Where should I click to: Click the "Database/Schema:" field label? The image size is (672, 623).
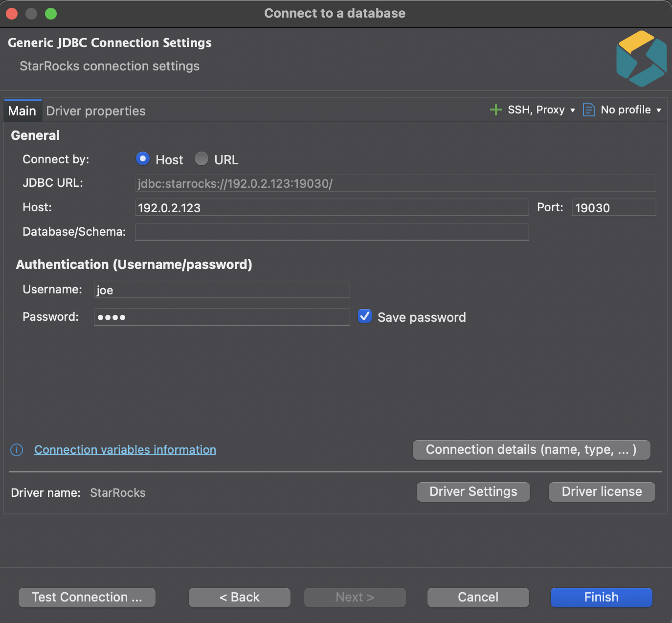tap(74, 232)
